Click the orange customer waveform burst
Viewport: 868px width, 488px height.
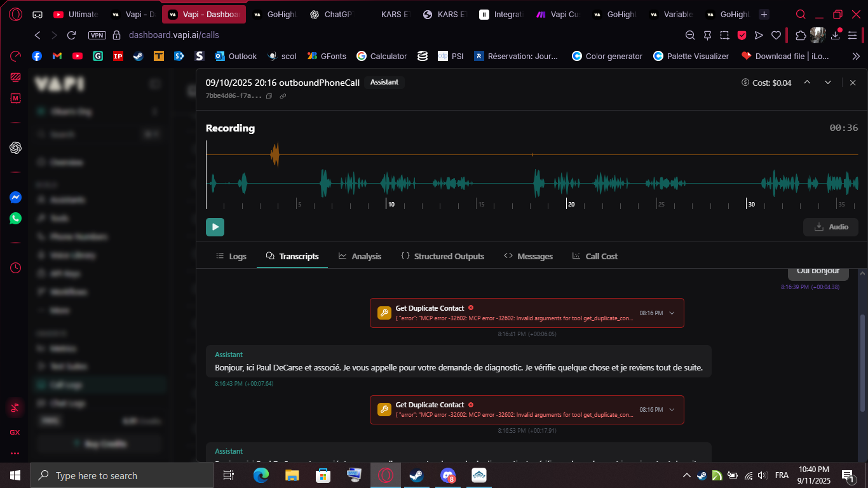tap(275, 154)
